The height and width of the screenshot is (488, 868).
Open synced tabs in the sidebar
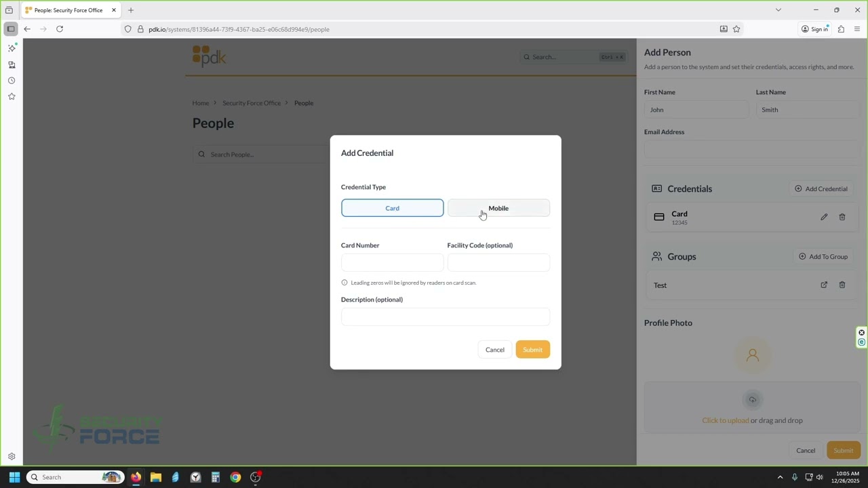[x=12, y=65]
